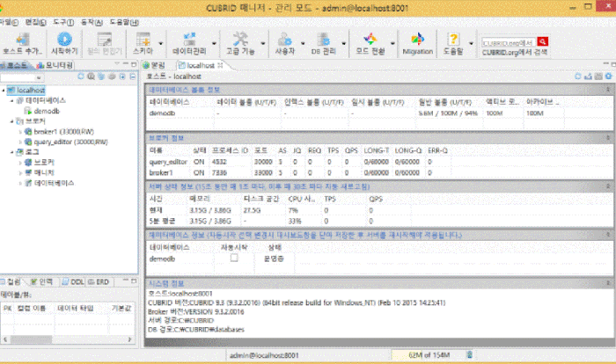The height and width of the screenshot is (364, 616).
Task: Select demodb database in the host tree
Action: click(x=47, y=111)
